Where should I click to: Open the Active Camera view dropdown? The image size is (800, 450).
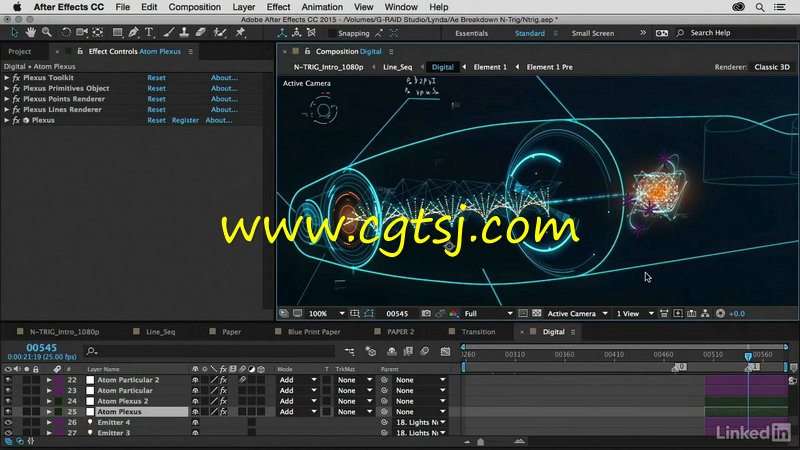[x=577, y=313]
